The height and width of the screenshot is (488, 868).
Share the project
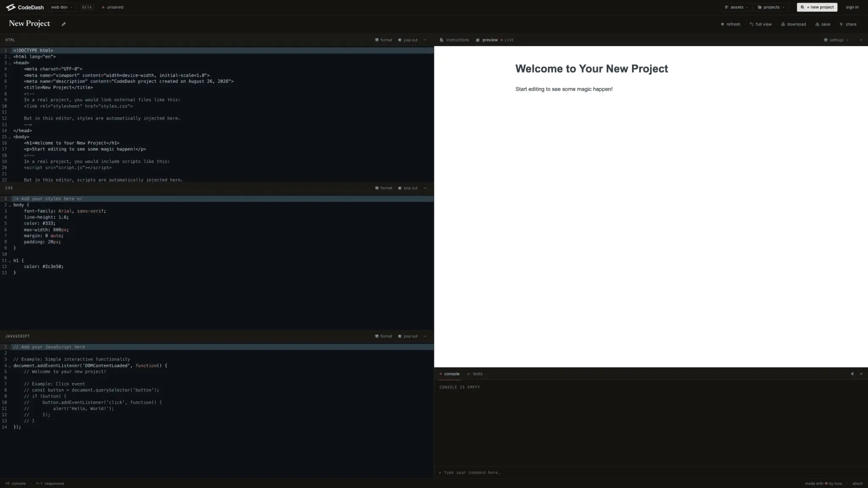848,25
